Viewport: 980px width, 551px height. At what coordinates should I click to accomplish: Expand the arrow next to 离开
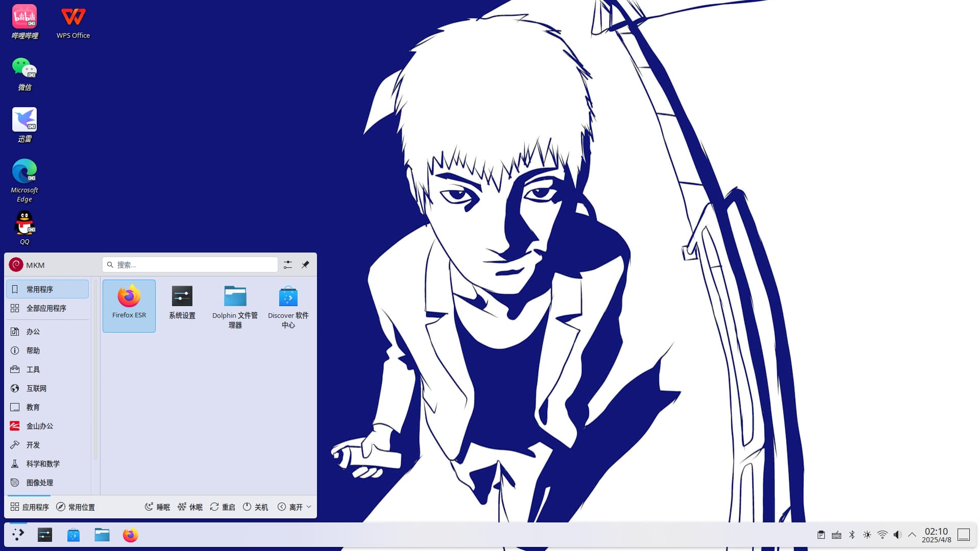point(309,507)
